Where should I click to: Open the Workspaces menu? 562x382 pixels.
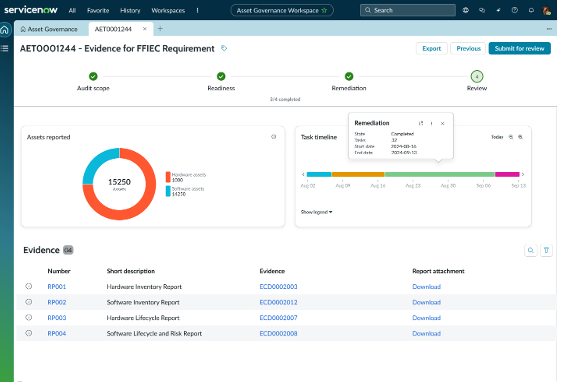168,10
